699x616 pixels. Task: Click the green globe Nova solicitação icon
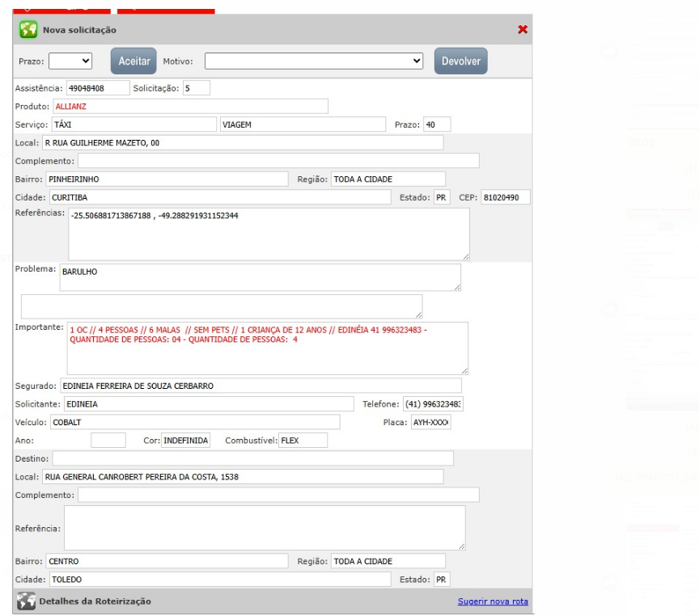coord(28,30)
